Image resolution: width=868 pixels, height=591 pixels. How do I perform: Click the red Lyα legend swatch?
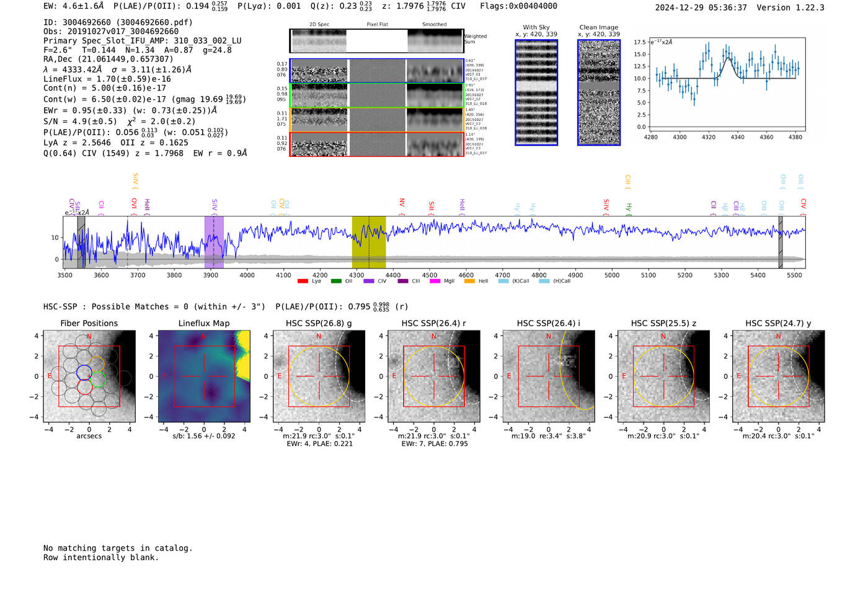(x=303, y=281)
